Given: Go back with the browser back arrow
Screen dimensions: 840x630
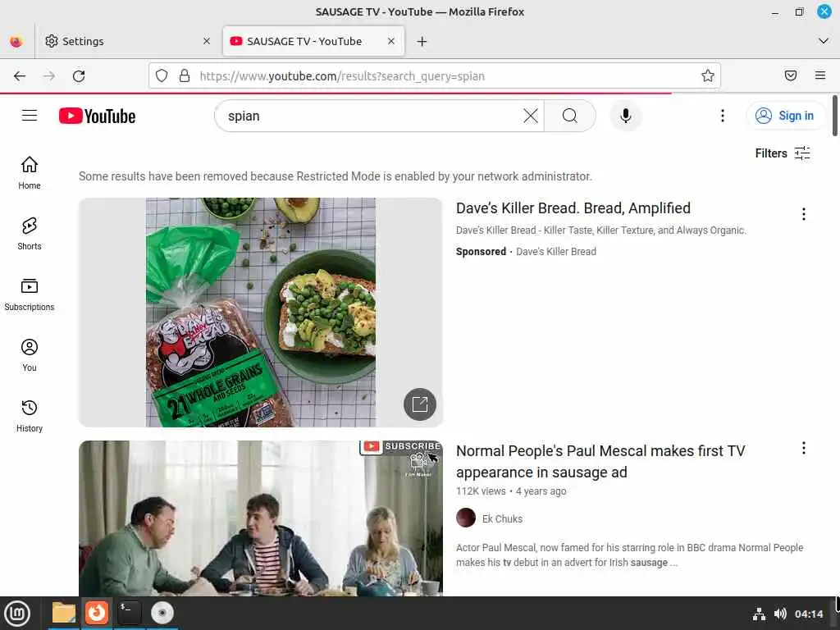Looking at the screenshot, I should tap(20, 76).
